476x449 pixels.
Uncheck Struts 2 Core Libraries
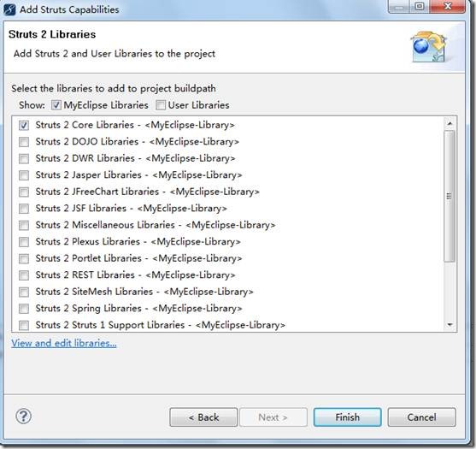[24, 125]
